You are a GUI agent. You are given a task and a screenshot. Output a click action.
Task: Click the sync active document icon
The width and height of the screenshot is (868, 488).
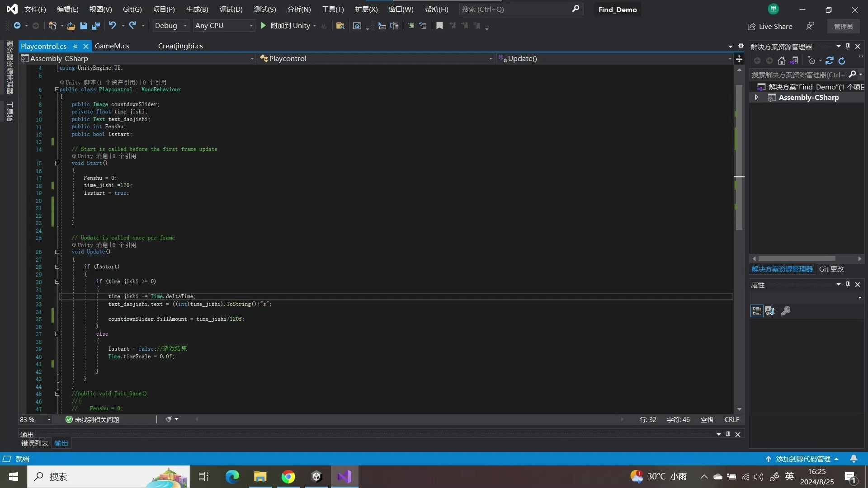[x=830, y=61]
